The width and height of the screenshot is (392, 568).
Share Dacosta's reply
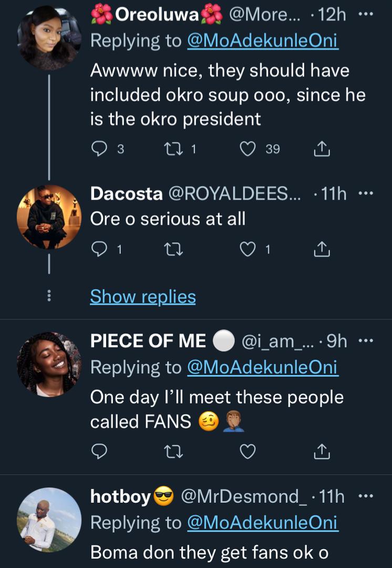(x=322, y=250)
